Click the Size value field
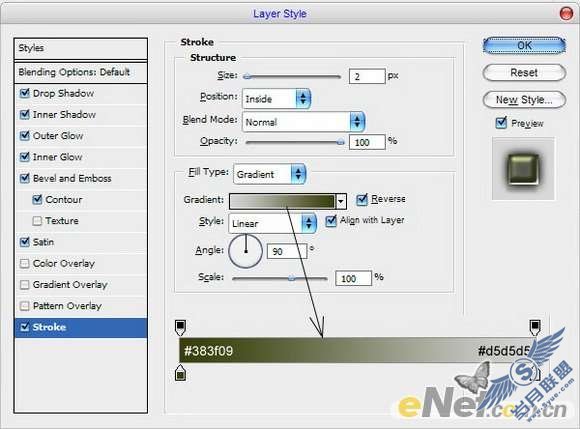 pos(367,76)
